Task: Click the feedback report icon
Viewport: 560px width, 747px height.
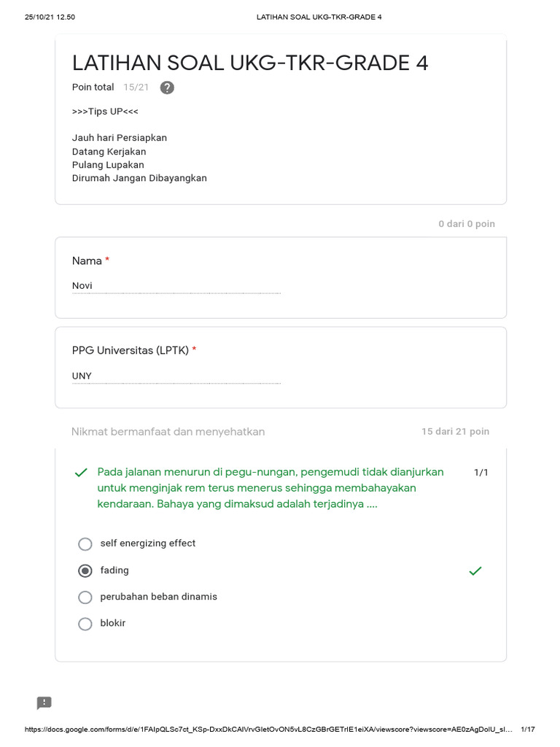Action: tap(44, 703)
